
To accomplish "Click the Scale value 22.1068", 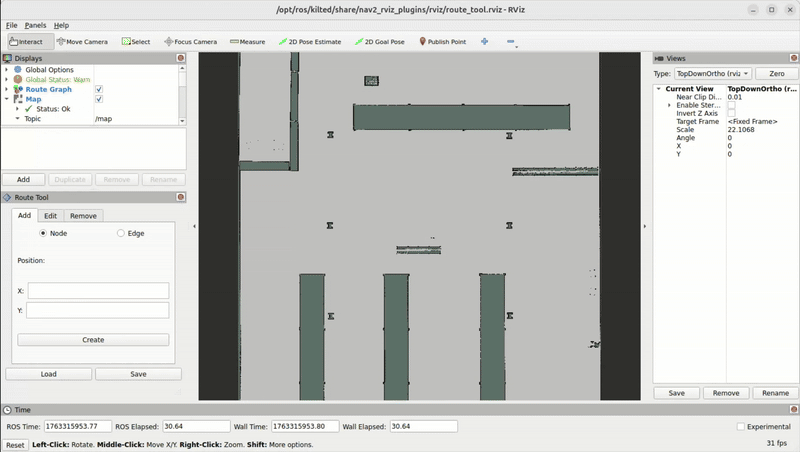I will (x=741, y=130).
